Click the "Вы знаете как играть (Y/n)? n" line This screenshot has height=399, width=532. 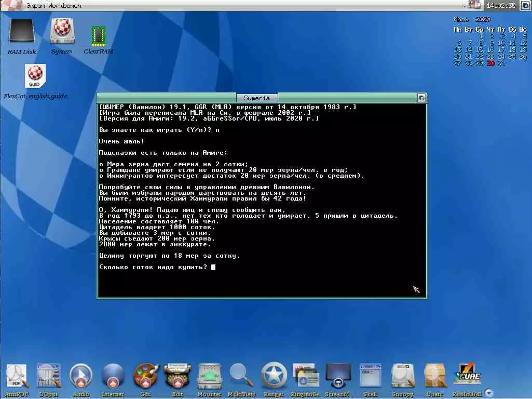point(159,130)
